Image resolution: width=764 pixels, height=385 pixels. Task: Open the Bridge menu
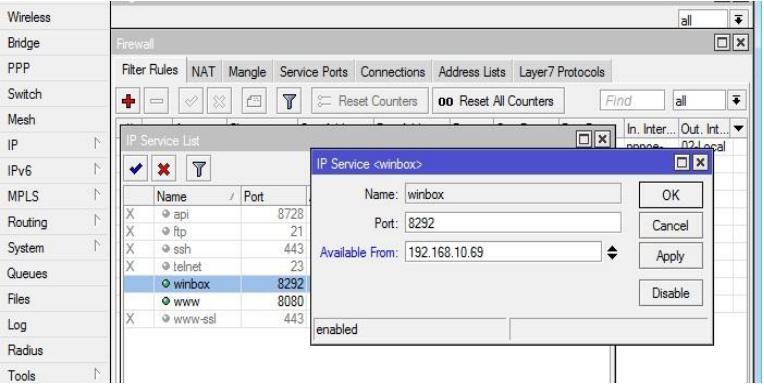coord(55,43)
